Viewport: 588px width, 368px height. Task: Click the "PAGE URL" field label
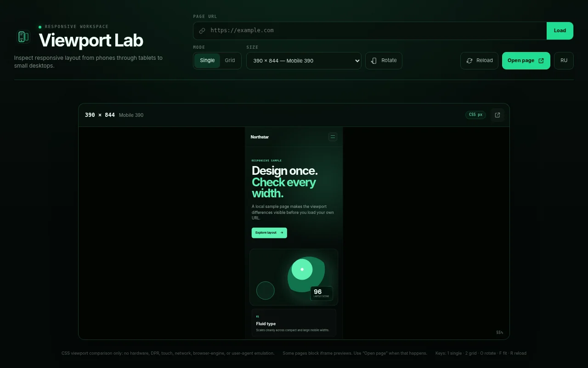click(205, 17)
